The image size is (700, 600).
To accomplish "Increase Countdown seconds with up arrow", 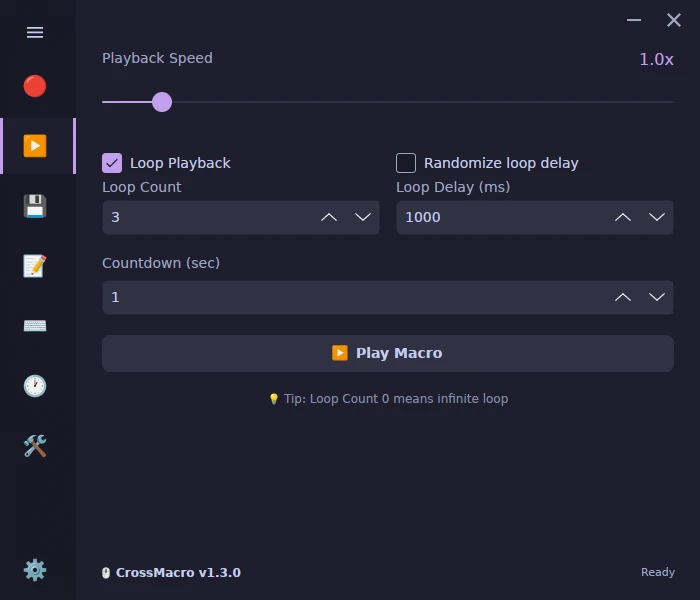I will 623,297.
